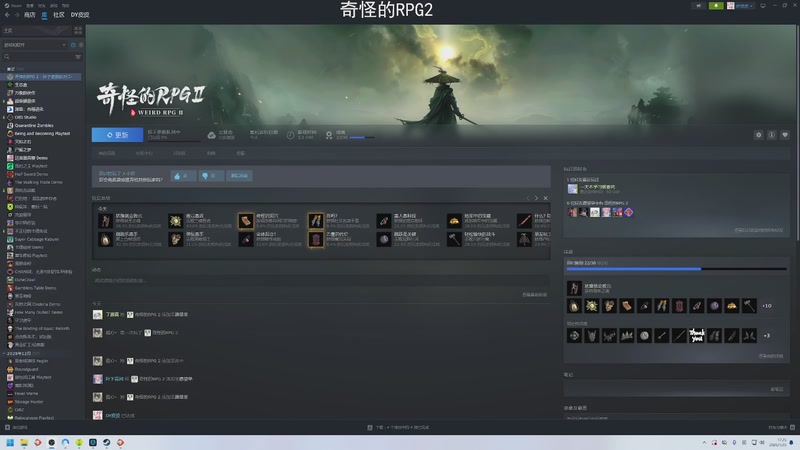Image resolution: width=800 pixels, height=450 pixels.
Task: Open friends and chat bottom right
Action: (781, 428)
